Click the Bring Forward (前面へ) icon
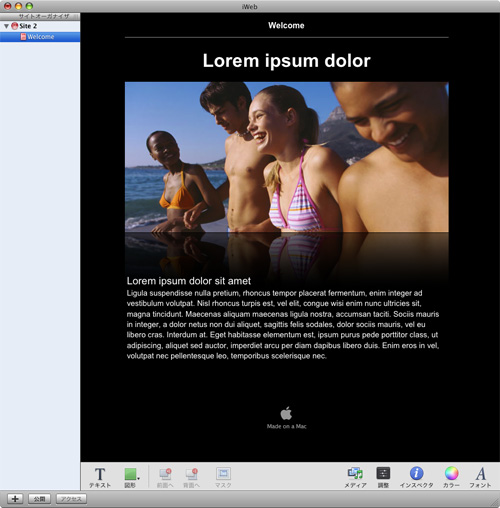The image size is (500, 508). [x=165, y=477]
